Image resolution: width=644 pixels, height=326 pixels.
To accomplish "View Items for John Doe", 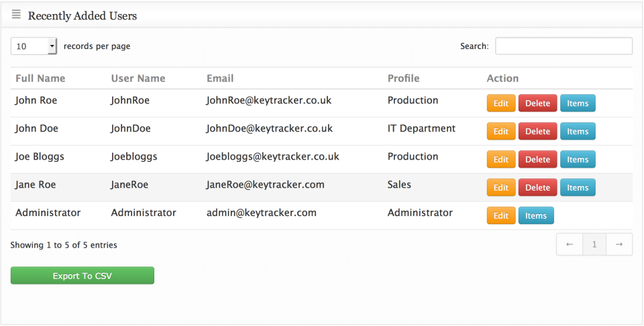I will (578, 131).
